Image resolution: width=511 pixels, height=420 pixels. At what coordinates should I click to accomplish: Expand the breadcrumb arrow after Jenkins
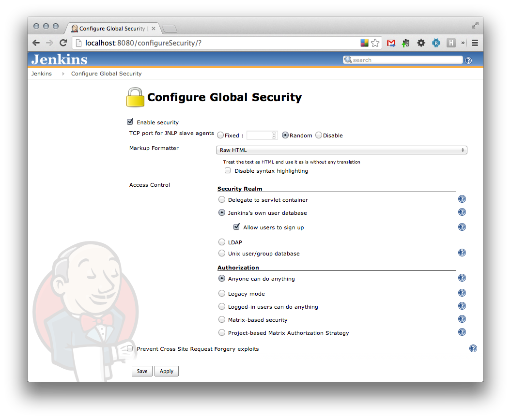[x=63, y=74]
